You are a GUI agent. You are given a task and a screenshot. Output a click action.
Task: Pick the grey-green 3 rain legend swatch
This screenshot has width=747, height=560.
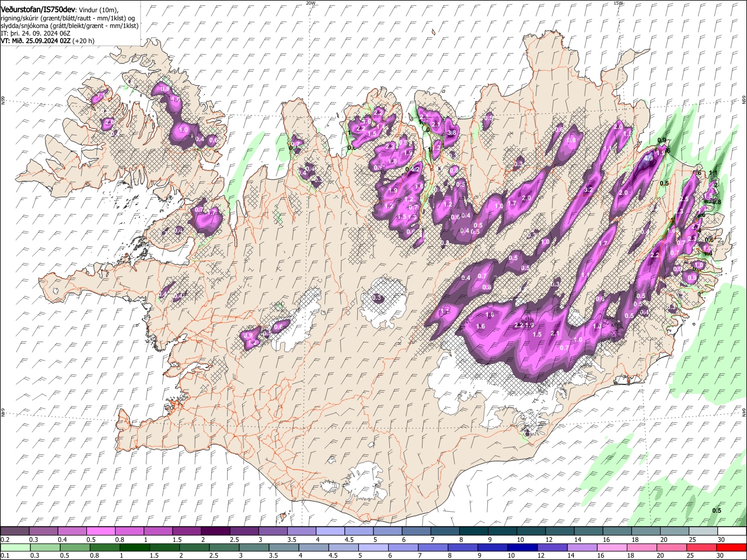[254, 548]
